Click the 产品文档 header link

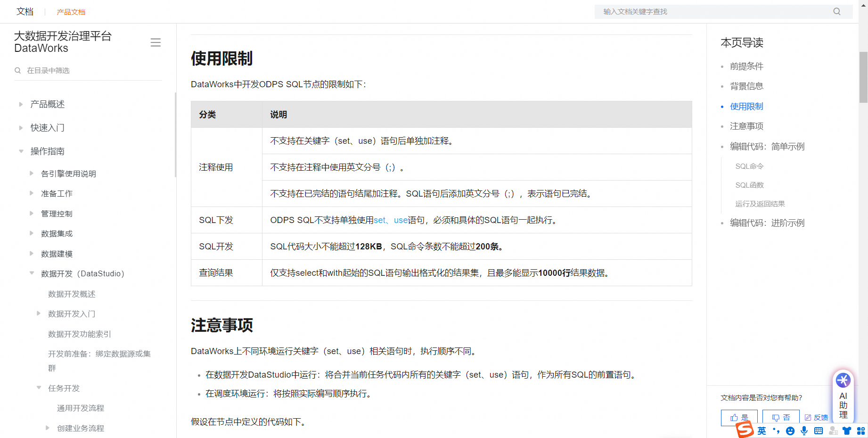pos(71,12)
